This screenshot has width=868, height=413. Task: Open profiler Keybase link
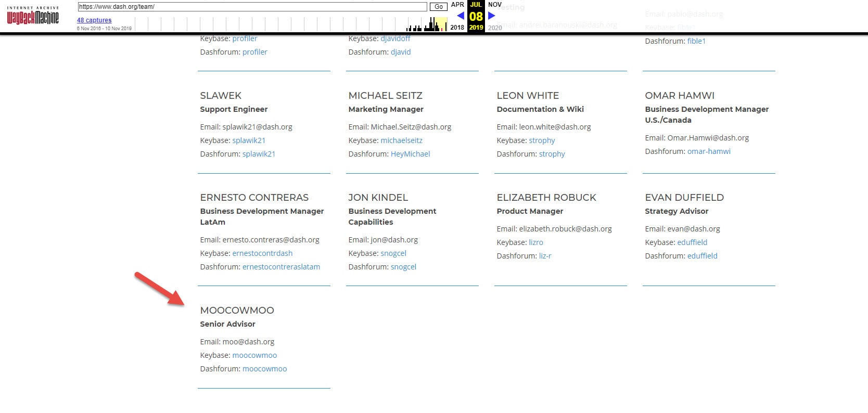[245, 38]
